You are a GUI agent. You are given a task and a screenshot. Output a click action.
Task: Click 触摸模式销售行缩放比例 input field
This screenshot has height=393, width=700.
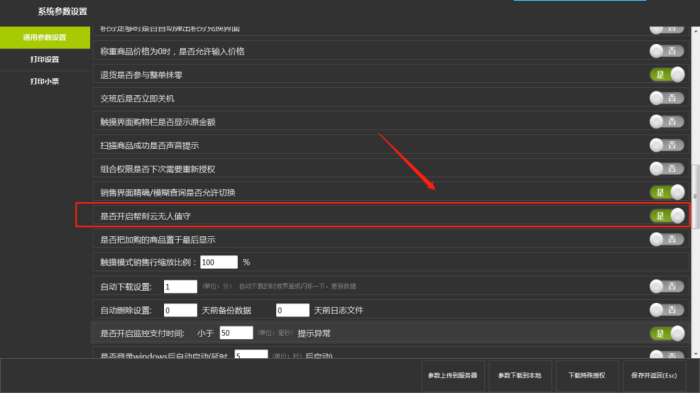point(219,262)
